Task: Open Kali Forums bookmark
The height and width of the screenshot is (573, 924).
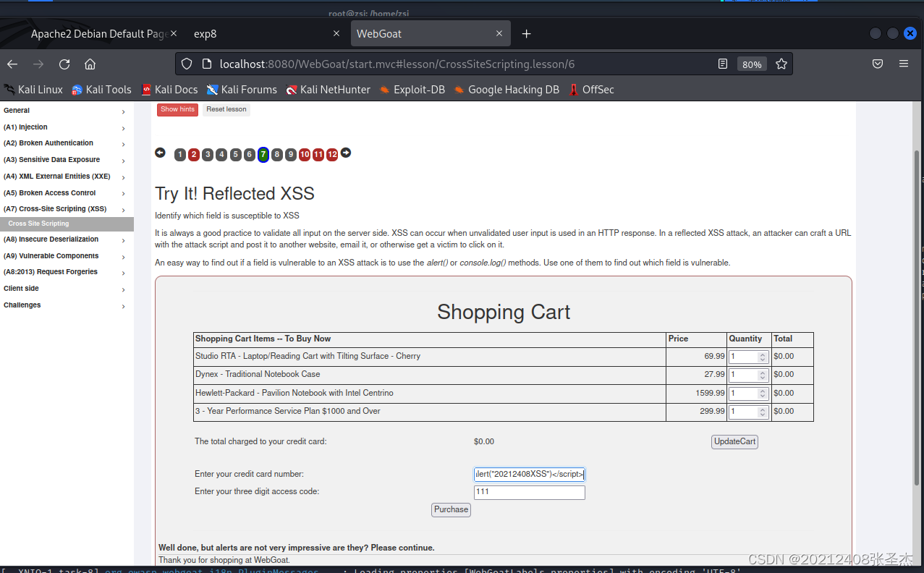Action: (x=242, y=90)
